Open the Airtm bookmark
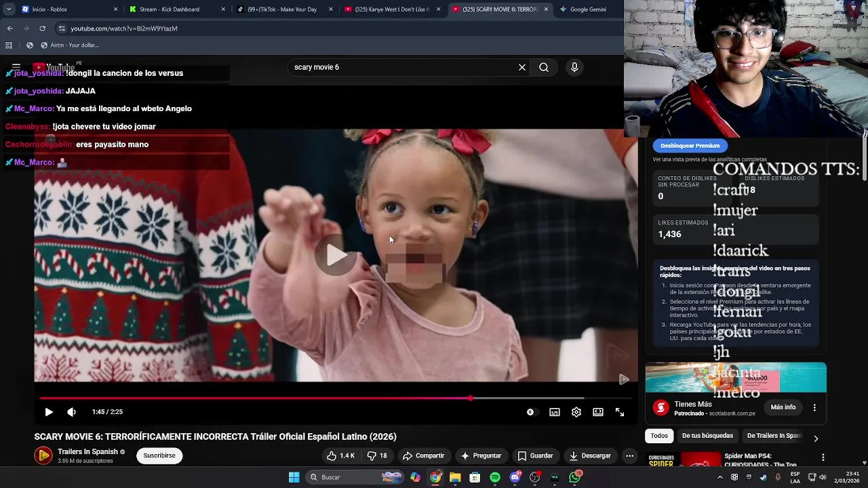The image size is (868, 488). coord(69,45)
